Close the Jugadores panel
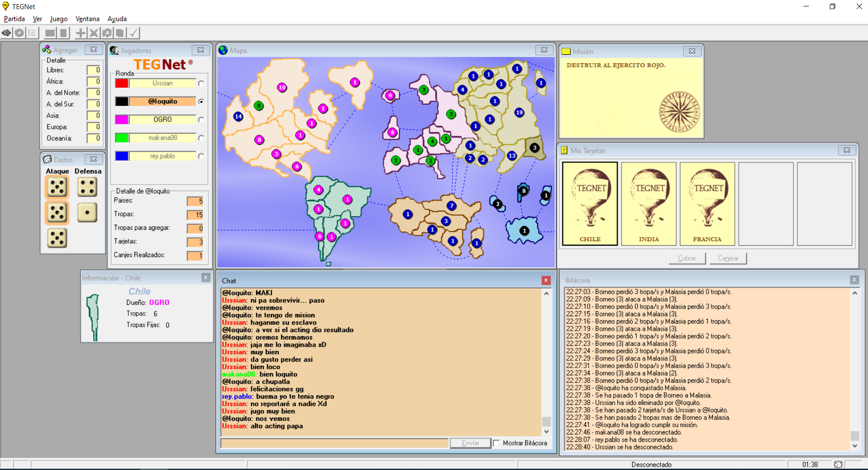The image size is (868, 470). click(200, 50)
